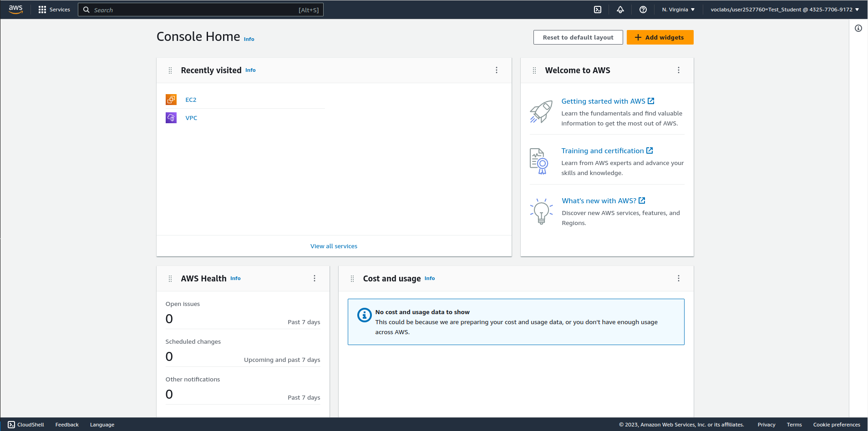
Task: Open Getting started with AWS link
Action: click(x=608, y=101)
